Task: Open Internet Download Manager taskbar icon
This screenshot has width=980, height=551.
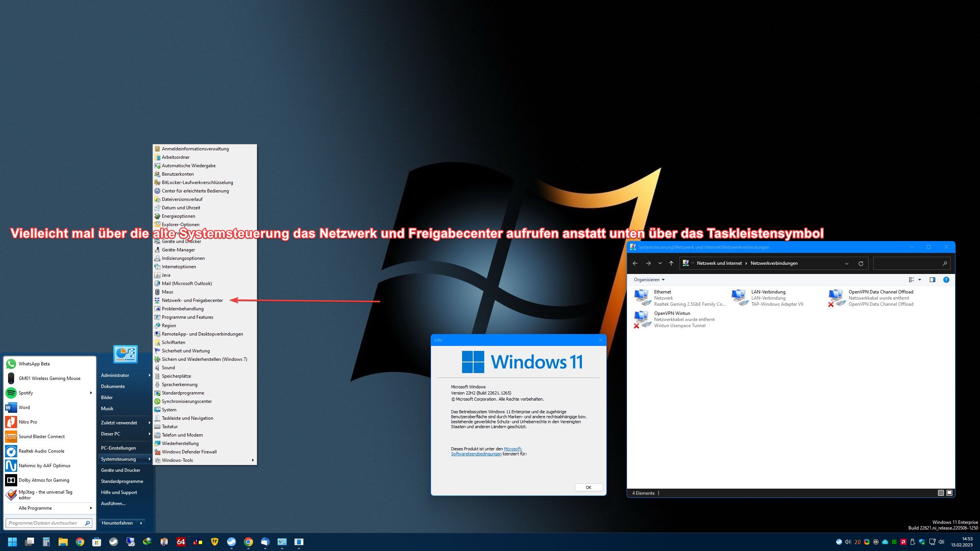Action: 147,542
